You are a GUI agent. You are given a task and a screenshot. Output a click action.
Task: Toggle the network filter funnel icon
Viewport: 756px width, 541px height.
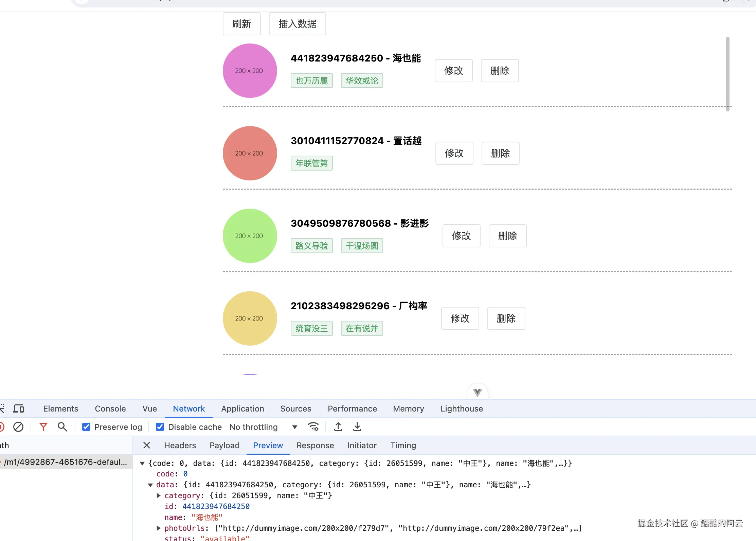click(x=43, y=427)
